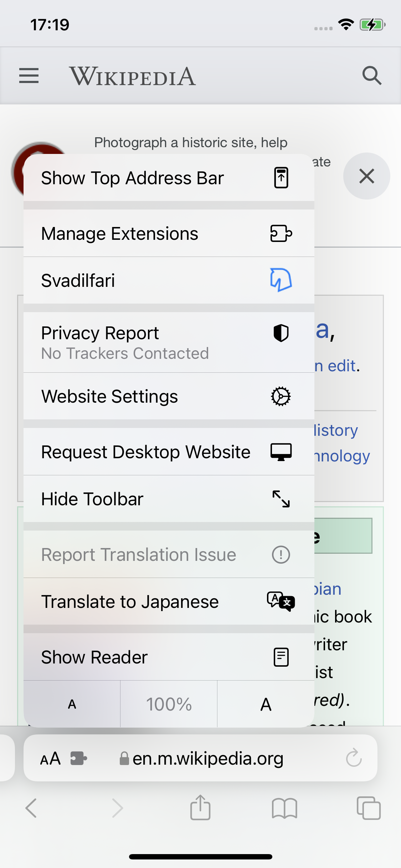
Task: Tap the extensions puzzle icon in address bar
Action: point(78,758)
